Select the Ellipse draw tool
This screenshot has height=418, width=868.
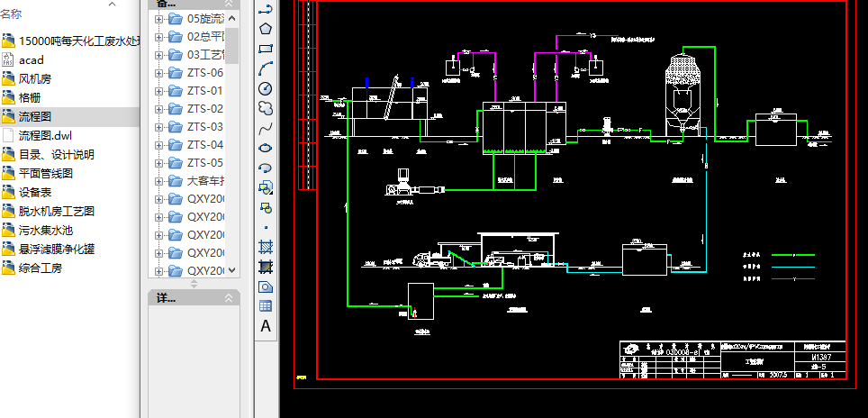tap(266, 148)
